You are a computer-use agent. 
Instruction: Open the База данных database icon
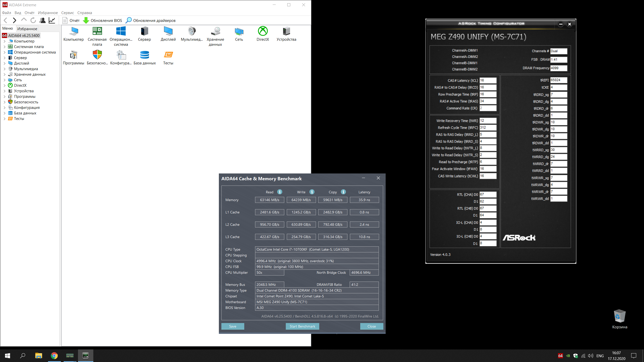click(x=144, y=55)
